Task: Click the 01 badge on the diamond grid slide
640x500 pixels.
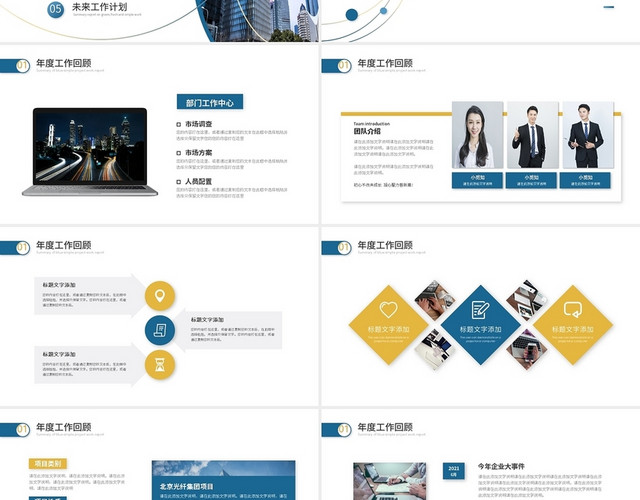Action: 344,248
